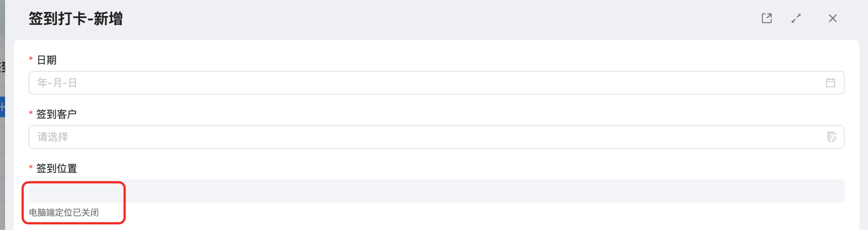Viewport: 868px width, 230px height.
Task: Click the red asterisk beside 签到客户
Action: pyautogui.click(x=31, y=113)
